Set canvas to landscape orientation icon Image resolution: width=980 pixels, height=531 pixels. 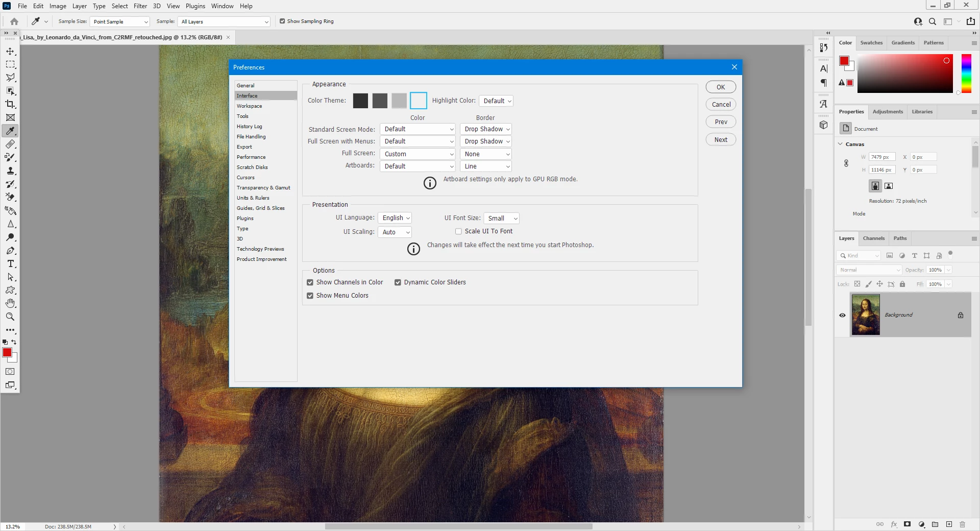[889, 186]
